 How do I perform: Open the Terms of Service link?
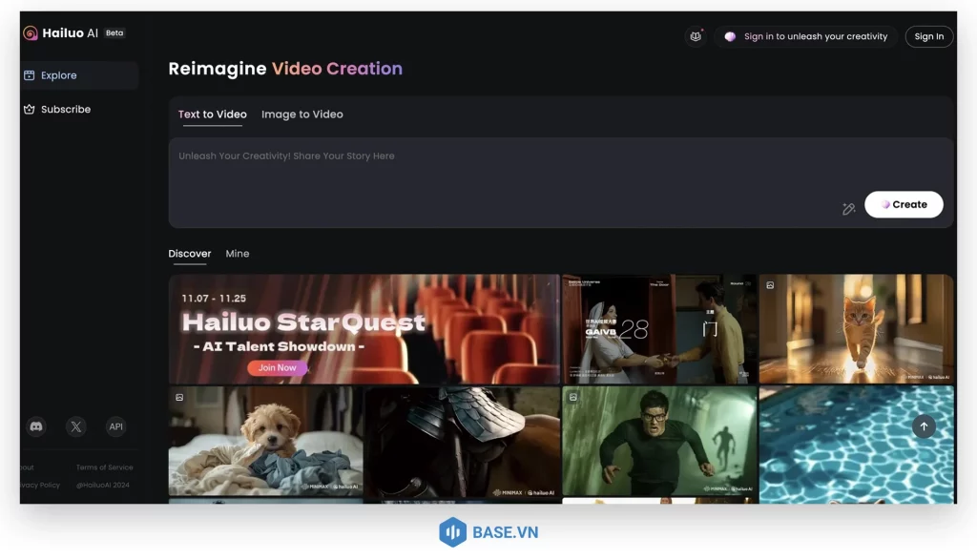[x=105, y=467]
